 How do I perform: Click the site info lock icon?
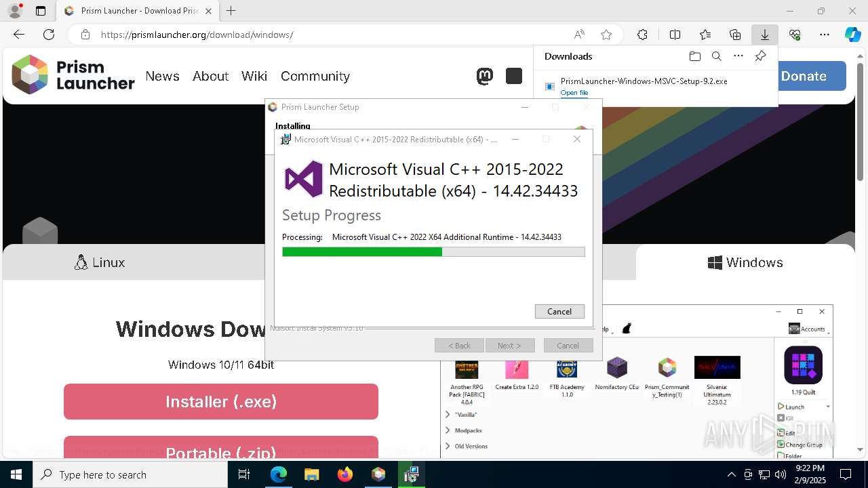85,35
